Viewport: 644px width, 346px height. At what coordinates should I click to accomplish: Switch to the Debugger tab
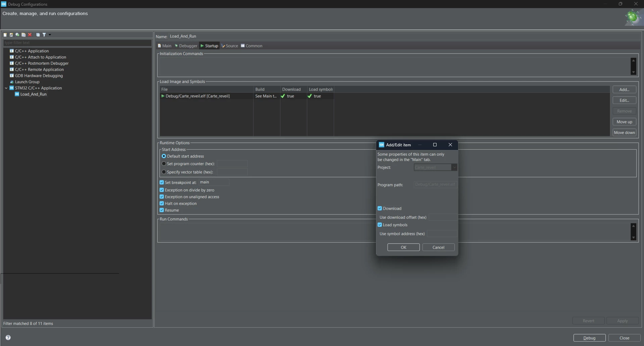click(x=186, y=46)
